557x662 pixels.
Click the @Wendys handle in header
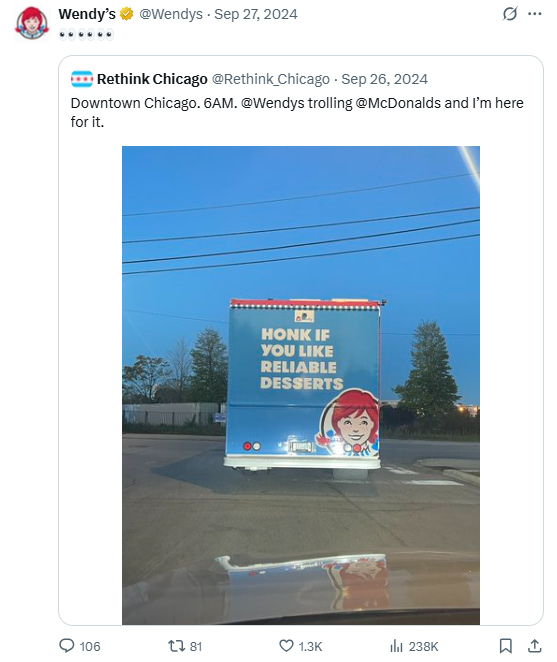(x=171, y=14)
